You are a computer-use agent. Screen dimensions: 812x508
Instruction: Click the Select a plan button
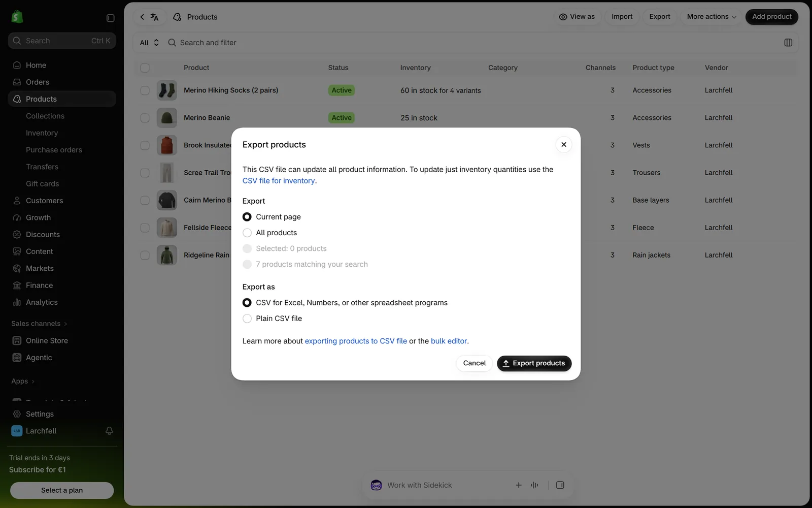point(62,490)
